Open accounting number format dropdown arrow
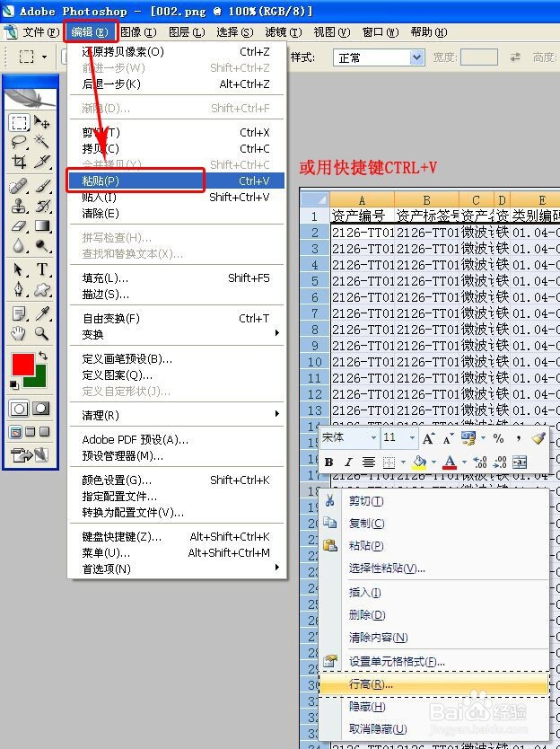 (x=483, y=438)
